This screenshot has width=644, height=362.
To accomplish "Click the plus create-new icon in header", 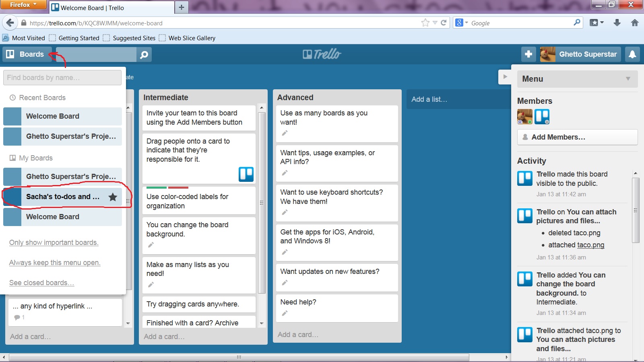I will tap(528, 54).
